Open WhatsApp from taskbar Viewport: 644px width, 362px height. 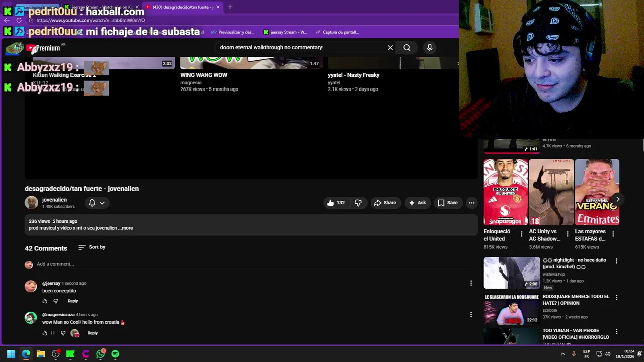pos(101,354)
